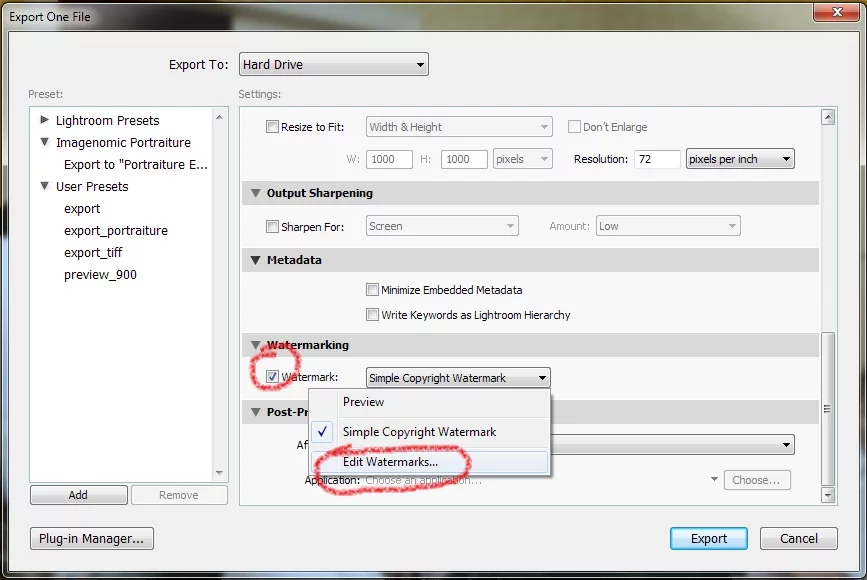Open the pixels per inch dropdown
867x580 pixels.
740,159
